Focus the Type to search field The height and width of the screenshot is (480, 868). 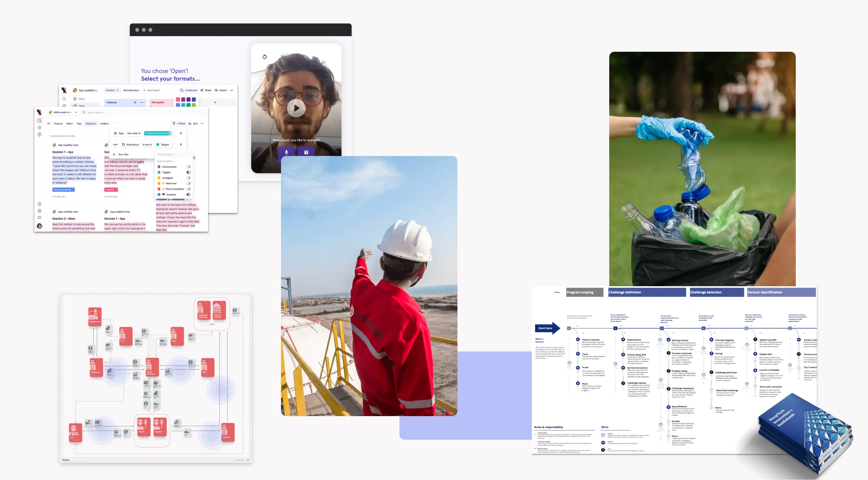142,113
